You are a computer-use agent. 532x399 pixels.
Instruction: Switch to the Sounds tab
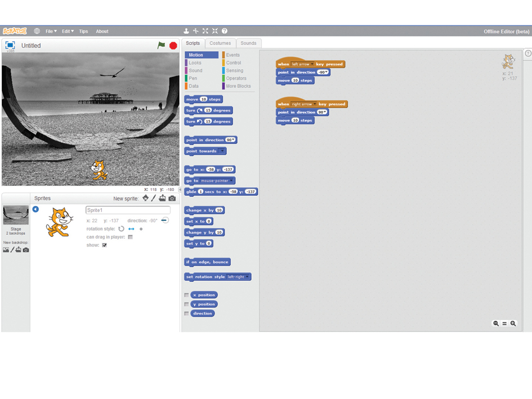click(249, 43)
